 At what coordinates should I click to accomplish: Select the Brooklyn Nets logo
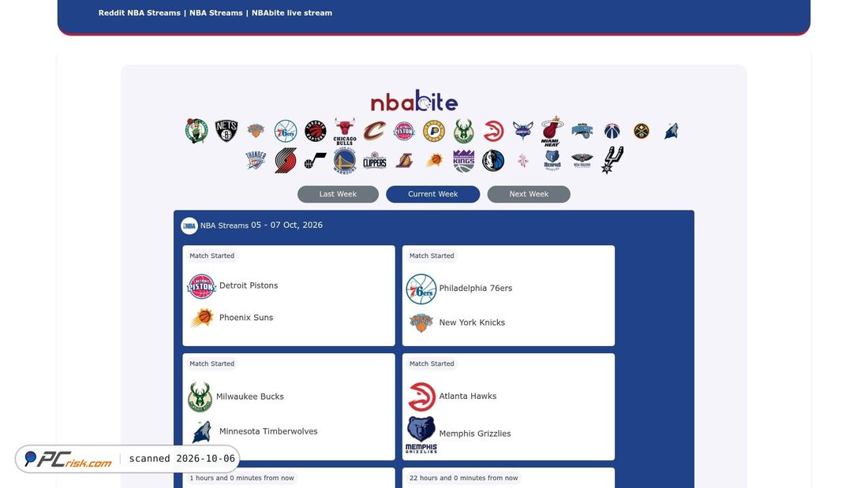click(x=226, y=131)
